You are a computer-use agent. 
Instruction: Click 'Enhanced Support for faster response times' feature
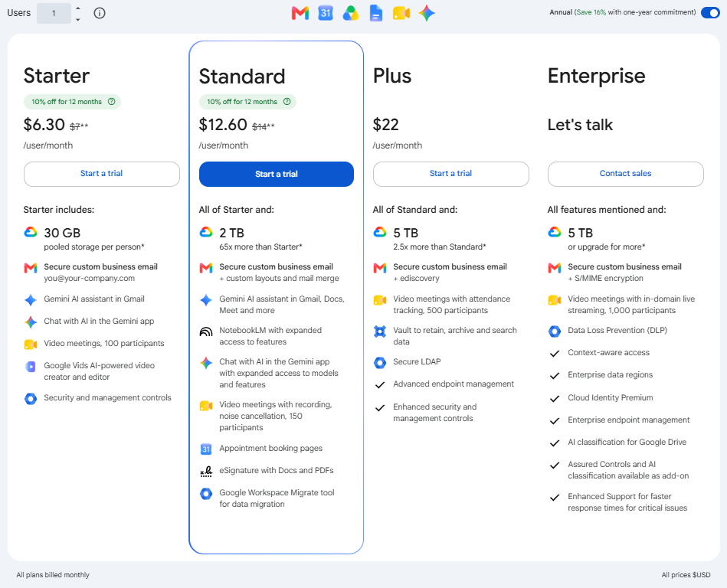[627, 502]
